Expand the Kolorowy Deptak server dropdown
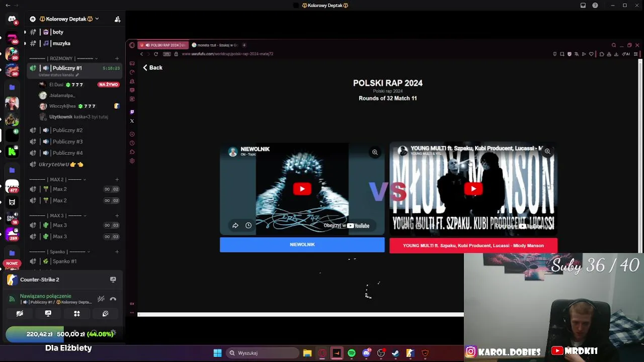The image size is (644, 362). click(x=97, y=19)
